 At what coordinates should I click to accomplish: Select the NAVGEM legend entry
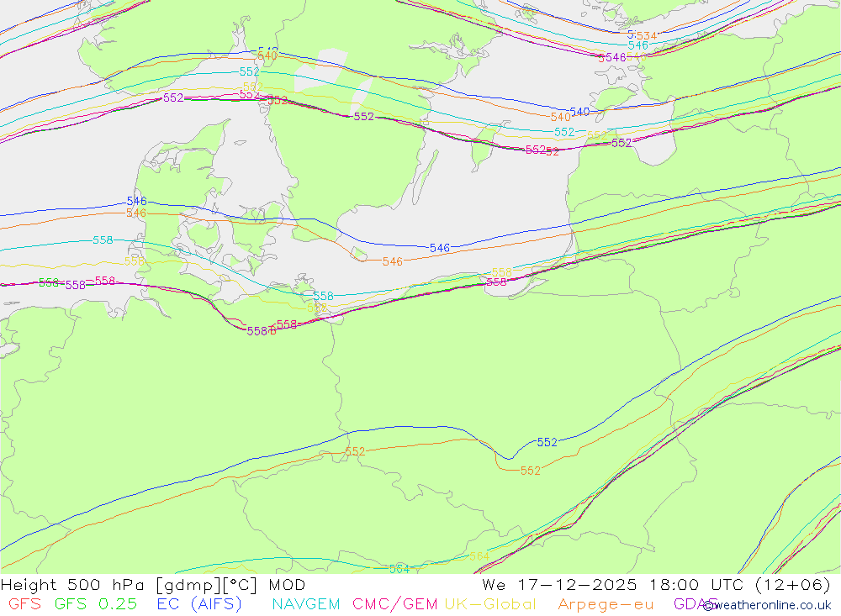[306, 604]
